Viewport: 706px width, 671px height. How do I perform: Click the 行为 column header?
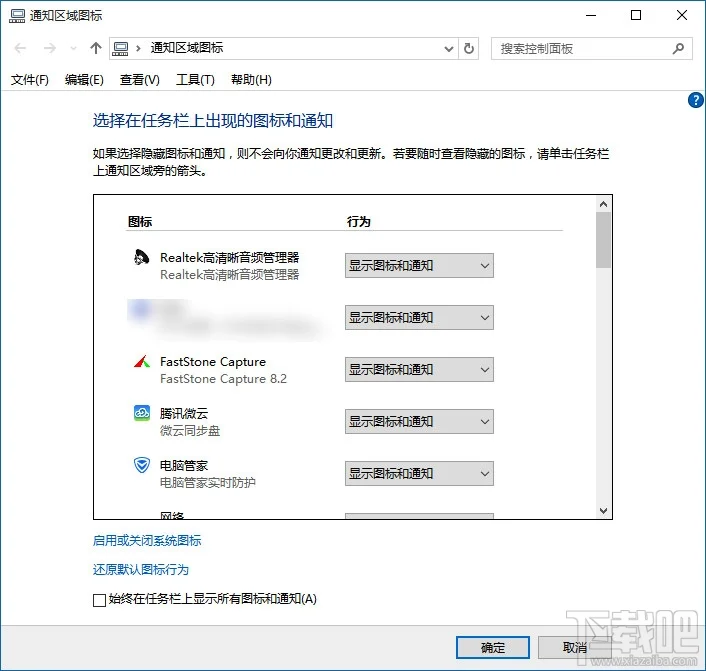click(x=358, y=222)
